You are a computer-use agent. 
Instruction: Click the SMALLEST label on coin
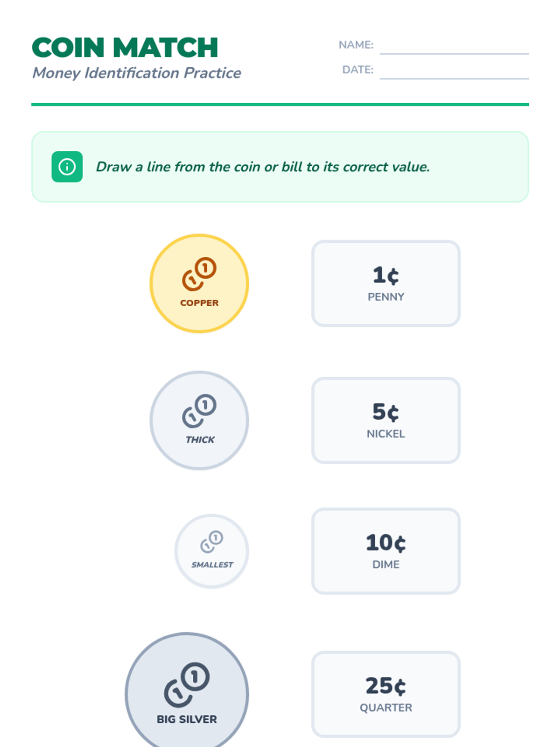[212, 565]
